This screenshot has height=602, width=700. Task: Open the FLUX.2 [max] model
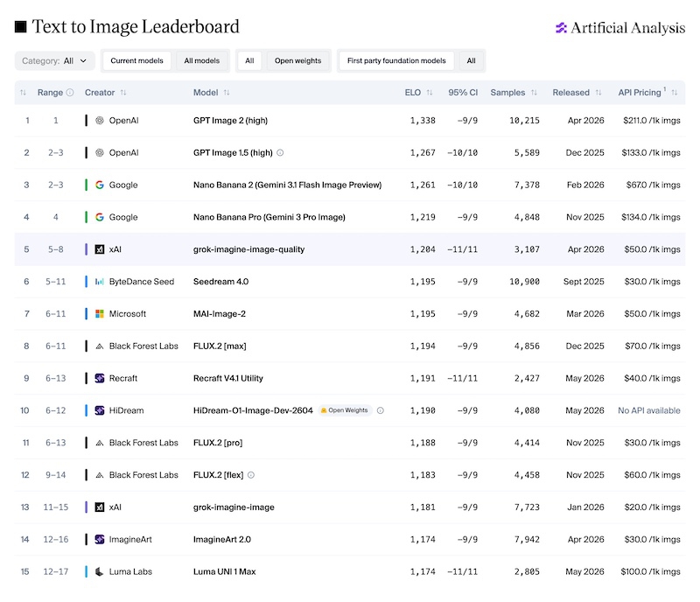coord(220,346)
